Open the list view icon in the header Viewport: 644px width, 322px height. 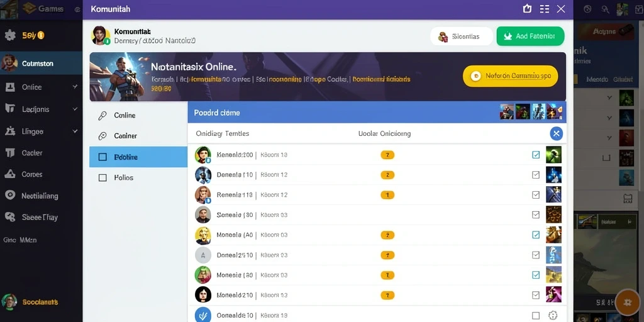pyautogui.click(x=545, y=9)
